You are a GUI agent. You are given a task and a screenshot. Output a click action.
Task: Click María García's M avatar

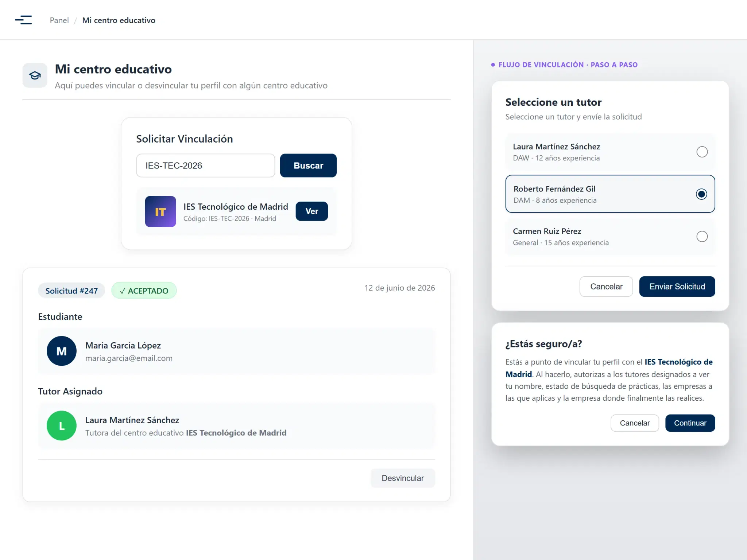coord(62,351)
